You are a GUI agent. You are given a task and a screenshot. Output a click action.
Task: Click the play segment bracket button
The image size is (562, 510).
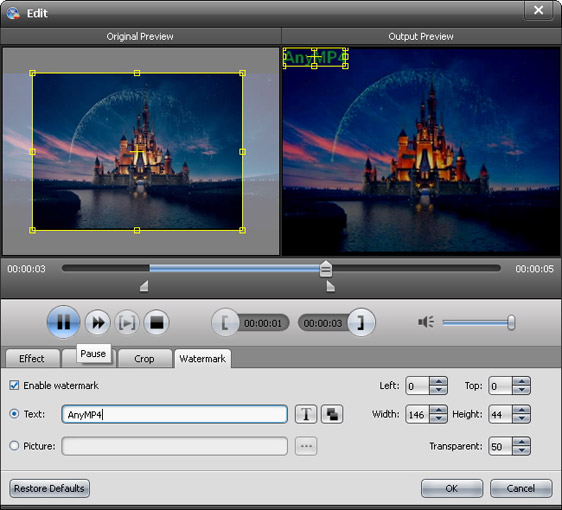click(x=127, y=323)
